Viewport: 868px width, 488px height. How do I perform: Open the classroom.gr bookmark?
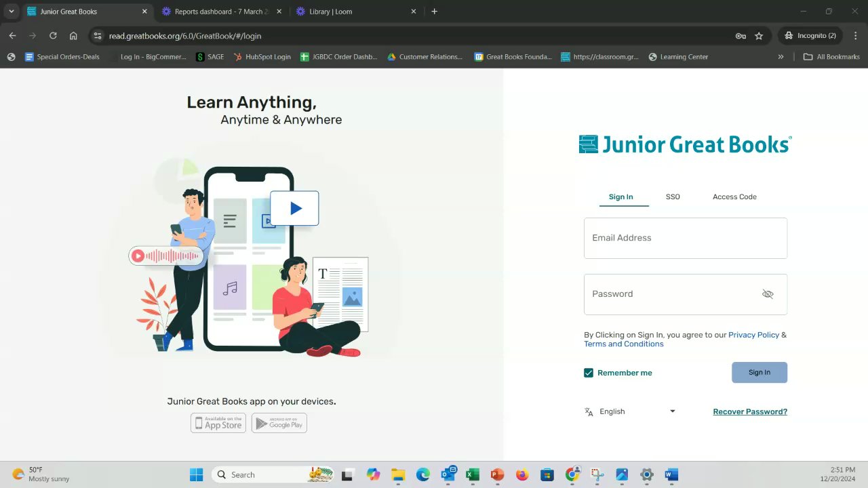599,57
